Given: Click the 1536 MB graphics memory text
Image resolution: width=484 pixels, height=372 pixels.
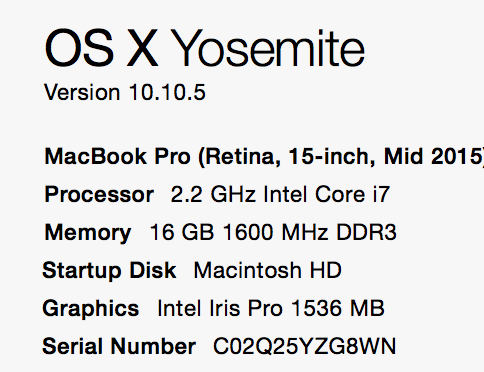Looking at the screenshot, I should point(338,308).
